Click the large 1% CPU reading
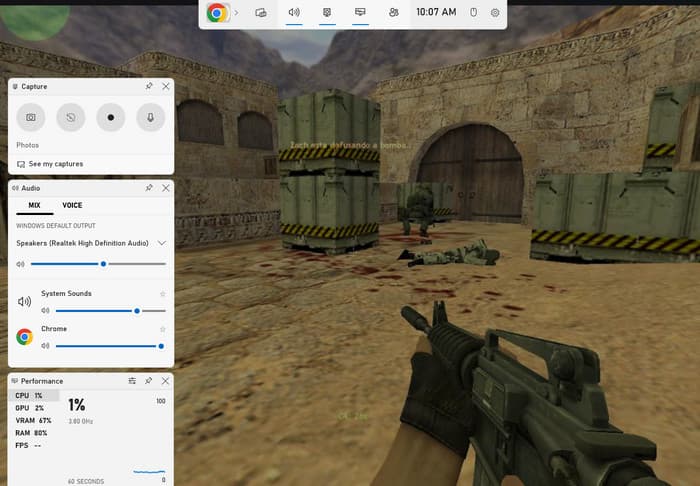700x486 pixels. (76, 405)
